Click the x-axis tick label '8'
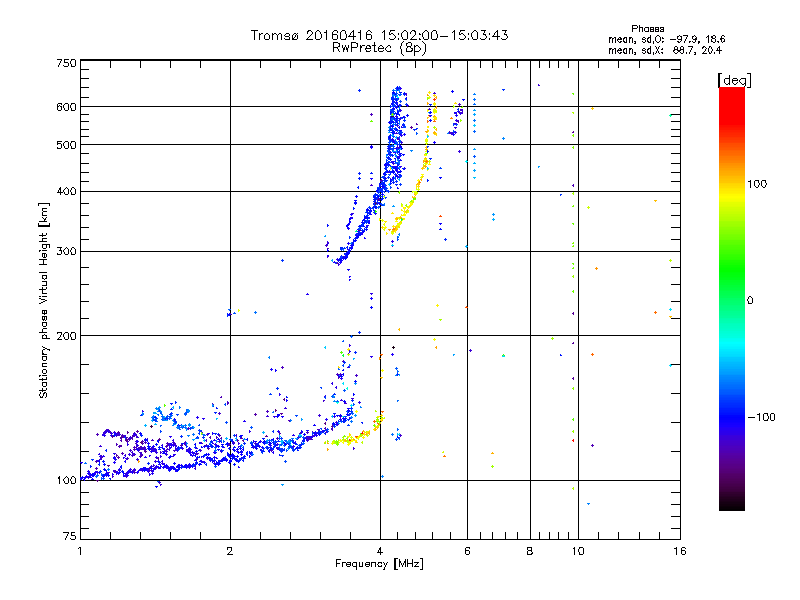The image size is (800, 600). click(x=530, y=551)
